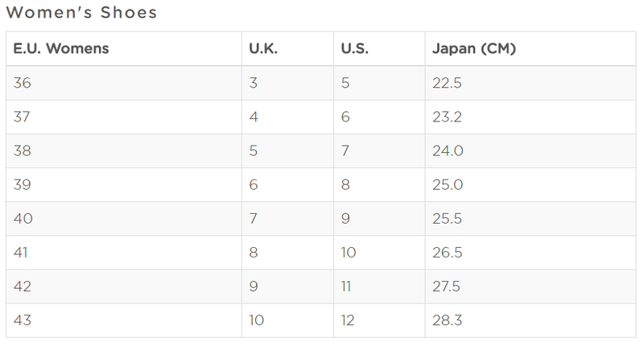The image size is (644, 346).
Task: Click E.U. size 43 cell
Action: [124, 320]
